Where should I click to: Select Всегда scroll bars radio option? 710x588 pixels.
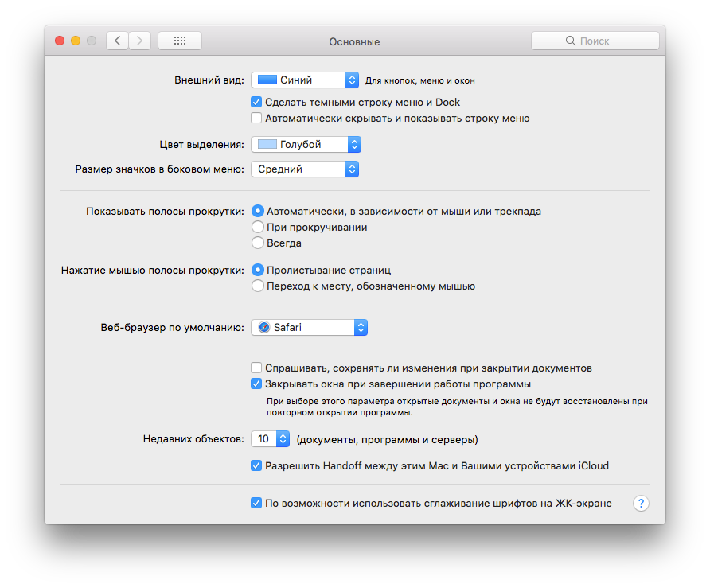pyautogui.click(x=258, y=243)
